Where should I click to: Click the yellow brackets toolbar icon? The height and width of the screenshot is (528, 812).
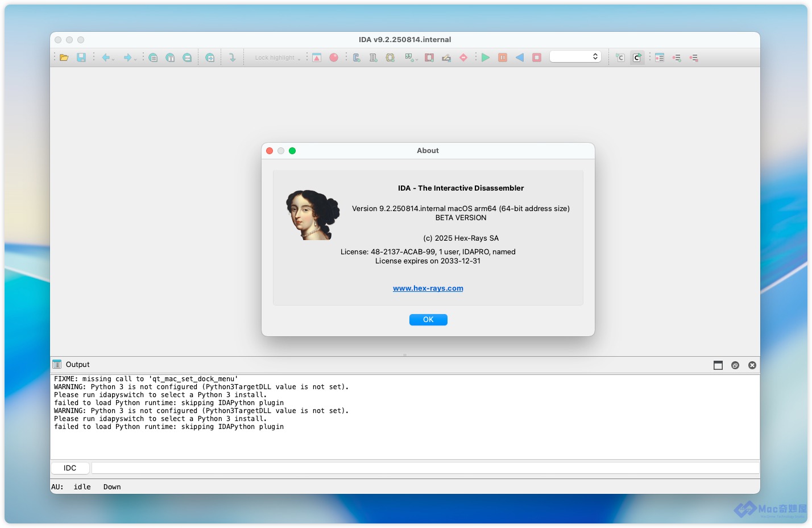(x=390, y=57)
